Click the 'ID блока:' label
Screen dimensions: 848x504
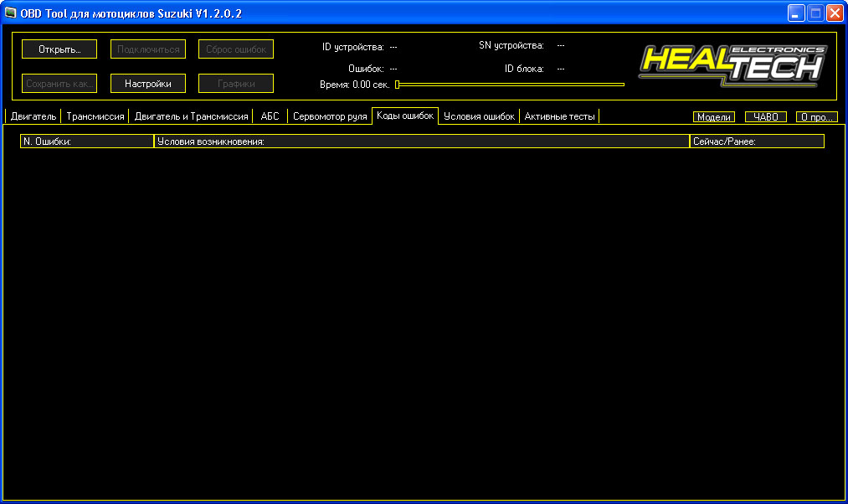point(524,69)
